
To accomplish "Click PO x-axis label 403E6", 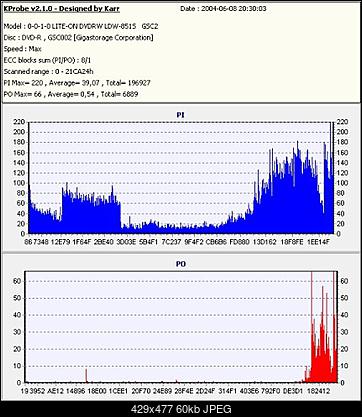I will pyautogui.click(x=250, y=391).
